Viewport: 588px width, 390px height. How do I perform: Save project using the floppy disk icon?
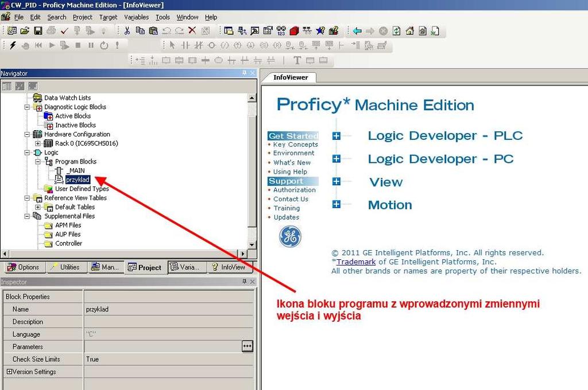pyautogui.click(x=38, y=31)
